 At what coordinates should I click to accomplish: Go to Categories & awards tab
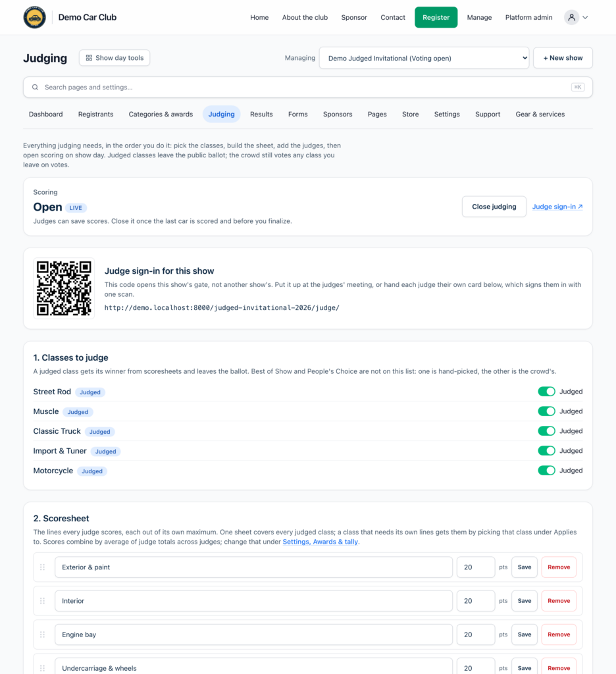(x=161, y=115)
